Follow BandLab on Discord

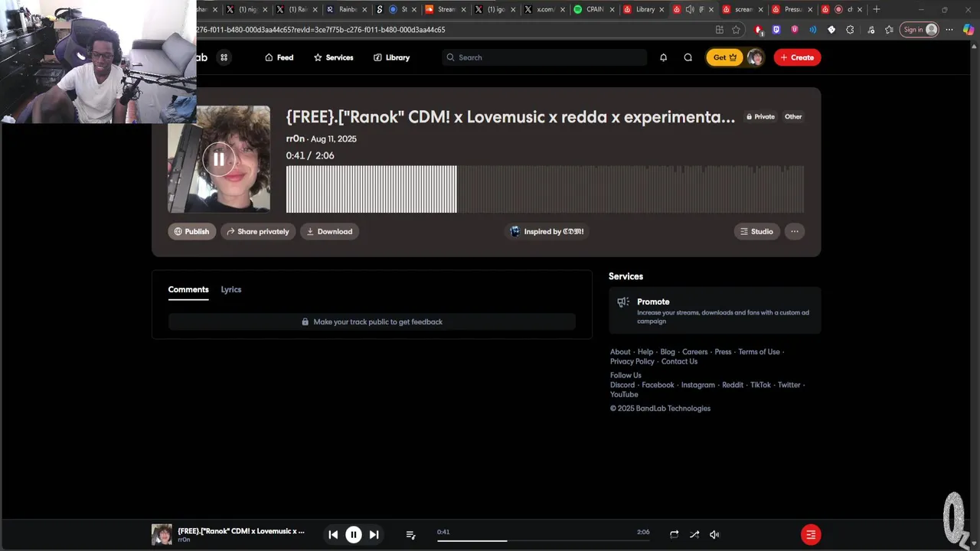[622, 385]
